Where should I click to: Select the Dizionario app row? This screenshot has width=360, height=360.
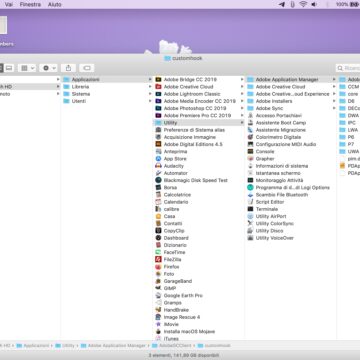[x=199, y=245]
